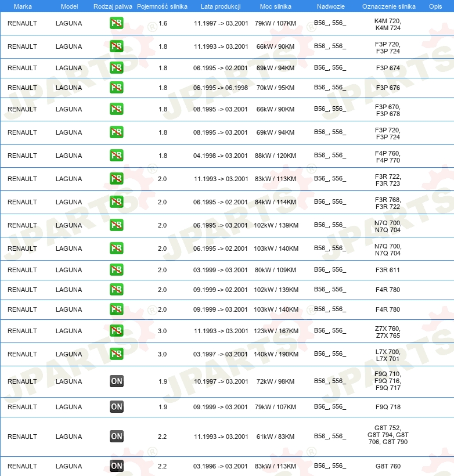Screen dimensions: 454x476
Task: Click the Moc silnika column header
Action: (x=275, y=6)
